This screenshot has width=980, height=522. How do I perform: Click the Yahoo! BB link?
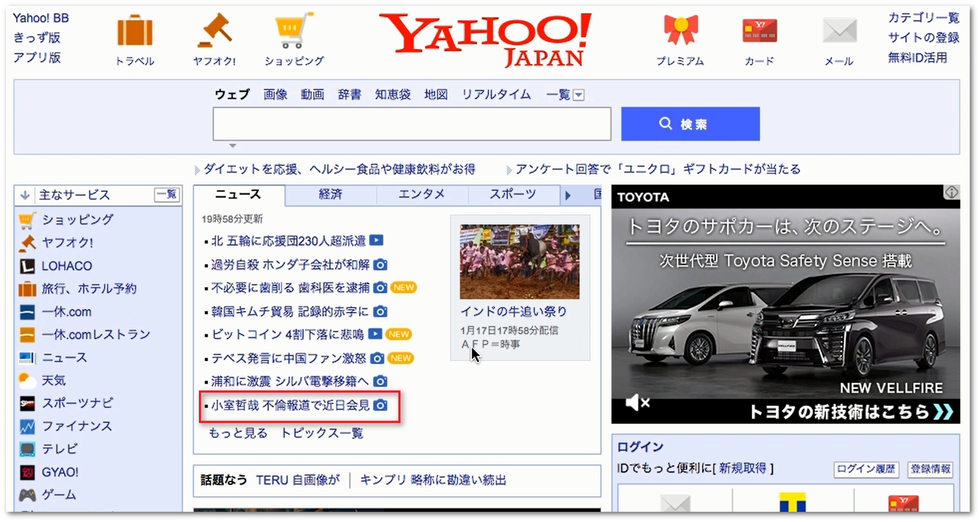point(41,18)
